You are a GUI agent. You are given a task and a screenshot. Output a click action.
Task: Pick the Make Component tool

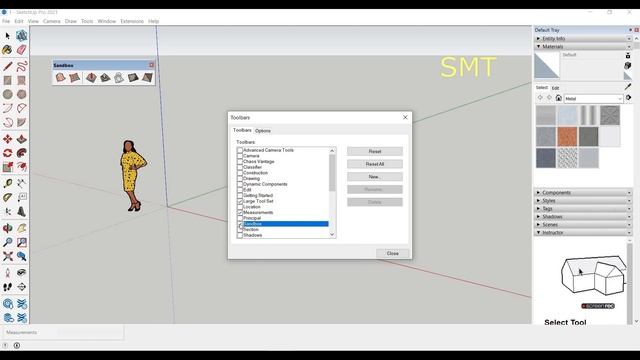(x=22, y=36)
